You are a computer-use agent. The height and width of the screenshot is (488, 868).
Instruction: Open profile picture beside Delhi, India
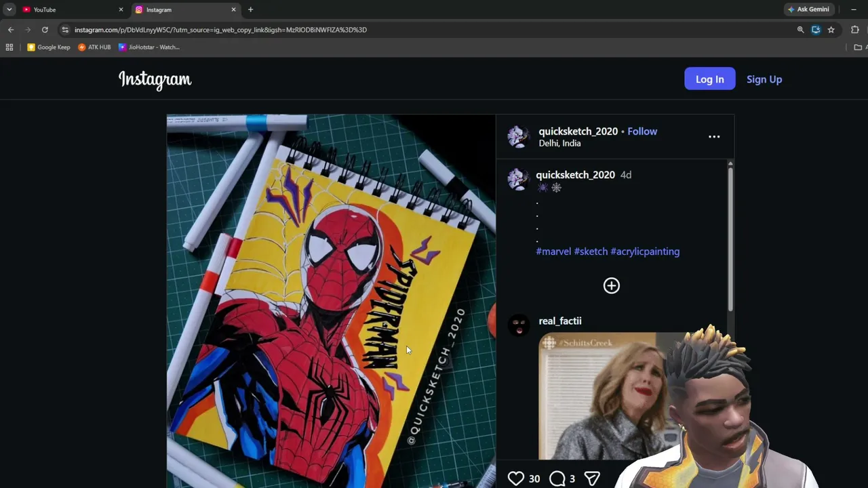(x=518, y=136)
